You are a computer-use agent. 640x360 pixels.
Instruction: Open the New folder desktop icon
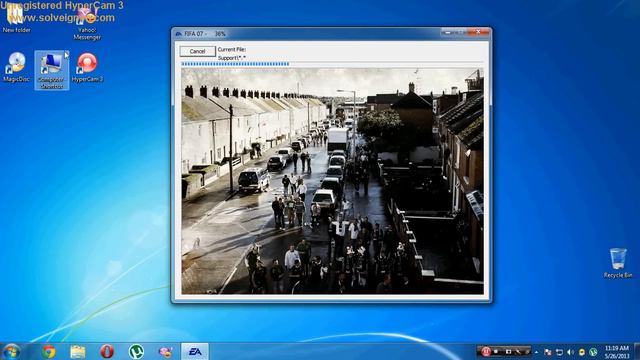(x=16, y=18)
